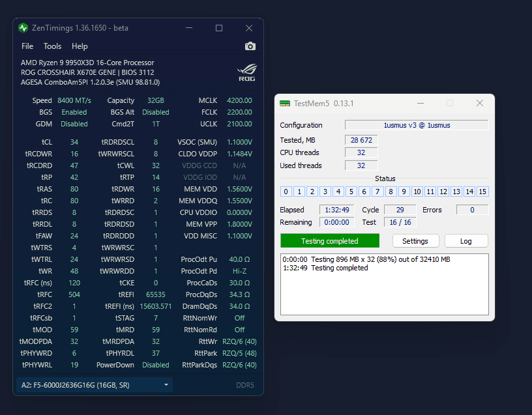
Task: Click the Cmd2T value 1T
Action: click(156, 124)
